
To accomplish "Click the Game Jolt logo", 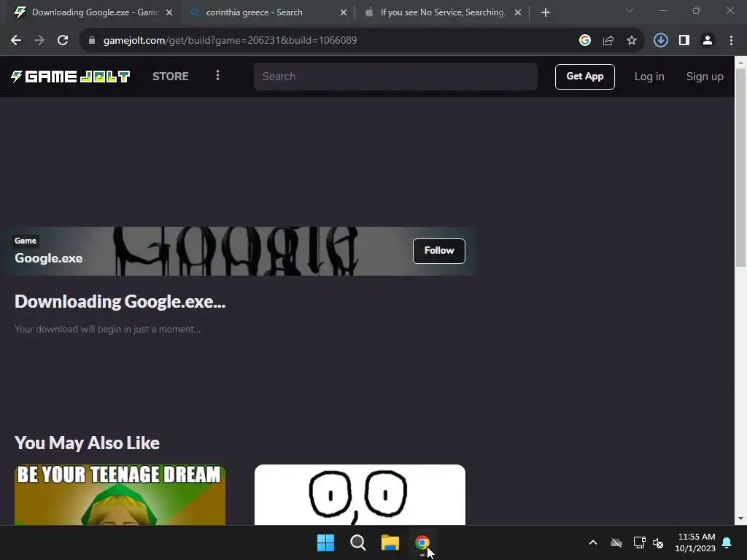I will (x=70, y=77).
